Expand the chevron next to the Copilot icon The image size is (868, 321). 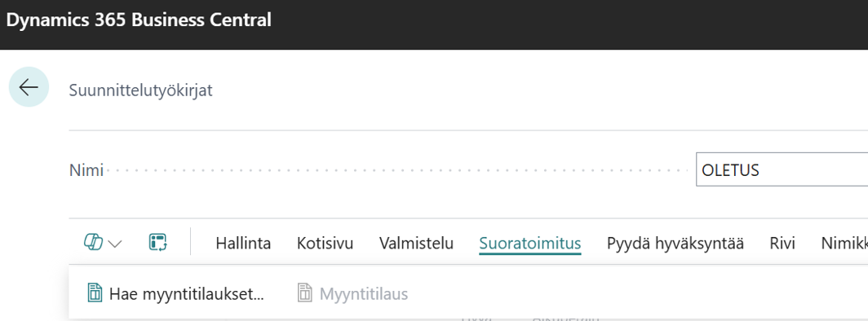(x=115, y=244)
